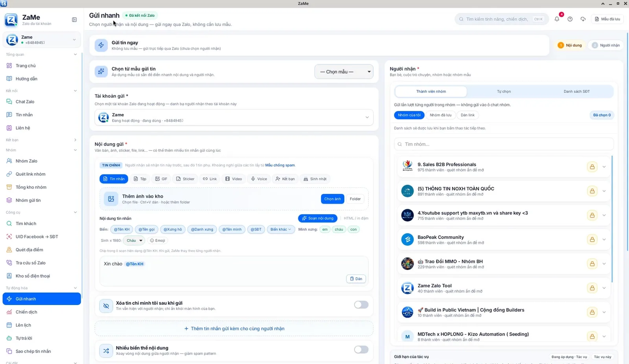The height and width of the screenshot is (364, 629).
Task: Switch to the Danh sách SĐT tab
Action: (x=576, y=92)
